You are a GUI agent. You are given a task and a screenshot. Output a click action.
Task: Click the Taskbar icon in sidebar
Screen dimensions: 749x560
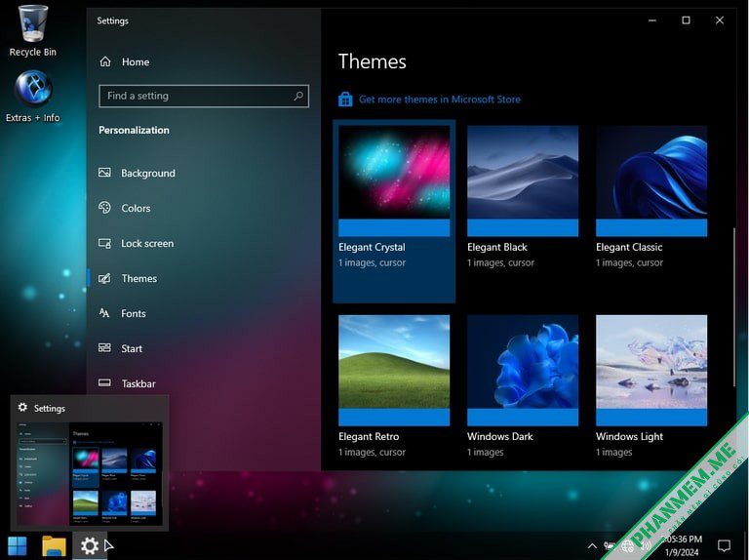click(104, 382)
